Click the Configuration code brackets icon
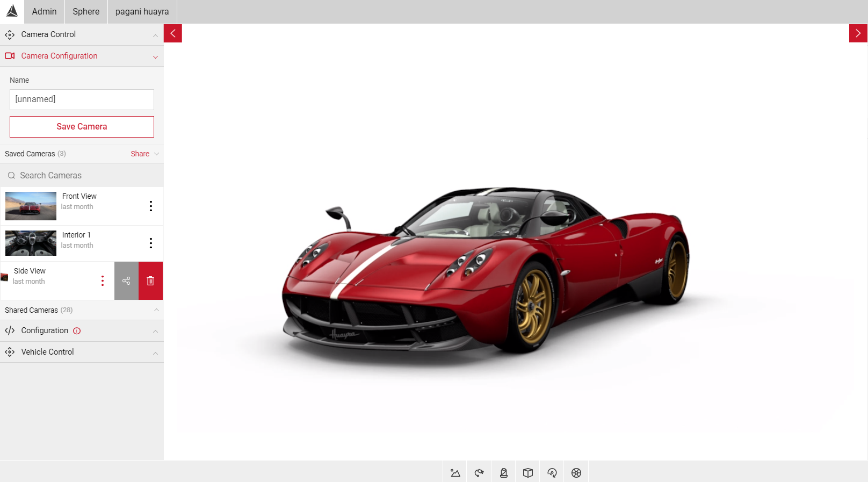The width and height of the screenshot is (868, 482). [x=10, y=330]
